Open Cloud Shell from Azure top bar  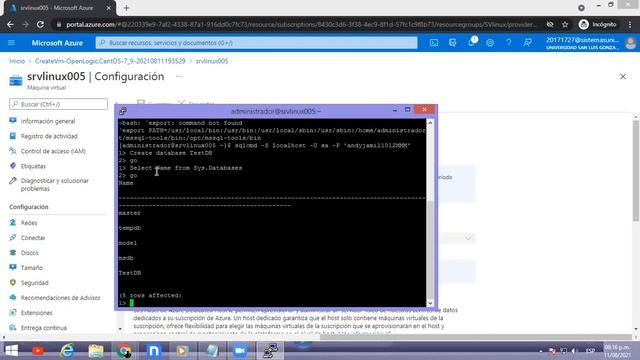[x=433, y=42]
